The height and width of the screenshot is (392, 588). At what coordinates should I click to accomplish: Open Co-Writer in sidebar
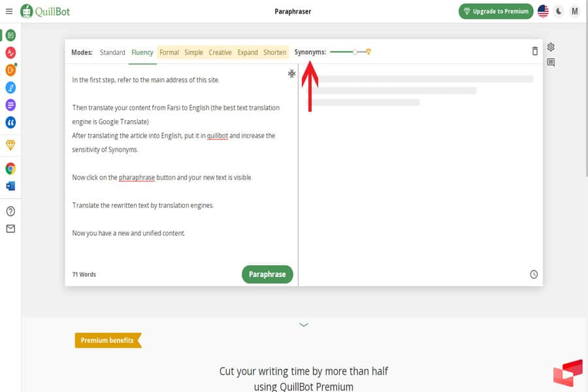10,88
